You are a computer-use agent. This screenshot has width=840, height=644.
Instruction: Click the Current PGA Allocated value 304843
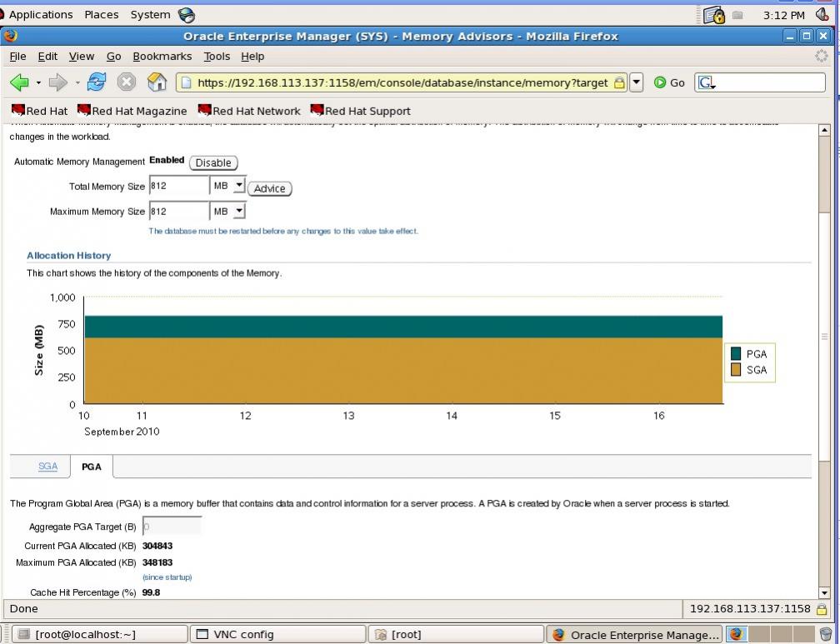tap(157, 546)
